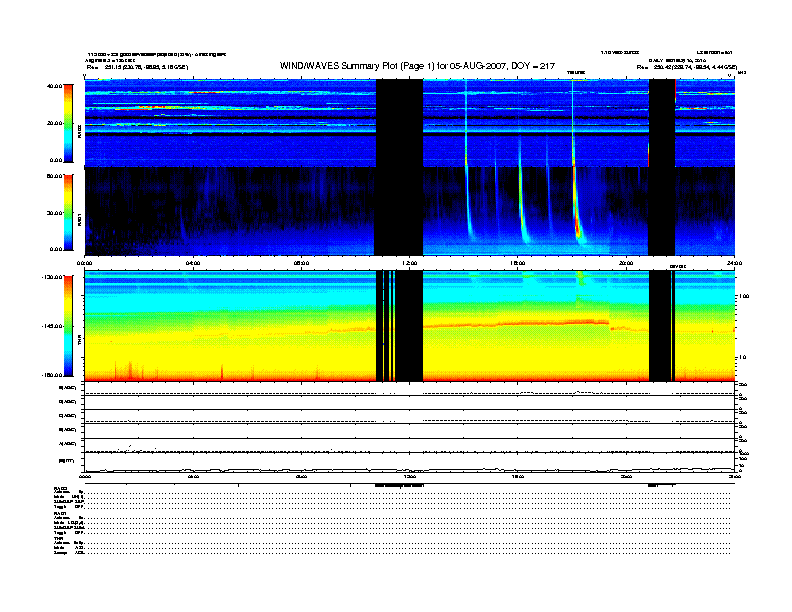
Task: Click the 0.00 label on RAD2 scale
Action: [56, 160]
